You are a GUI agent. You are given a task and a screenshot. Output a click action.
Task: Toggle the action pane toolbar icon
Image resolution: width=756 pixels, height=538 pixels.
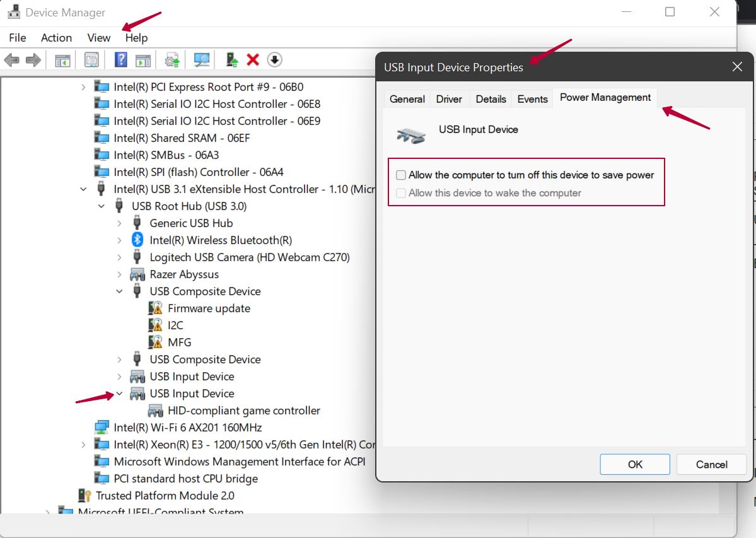(143, 61)
